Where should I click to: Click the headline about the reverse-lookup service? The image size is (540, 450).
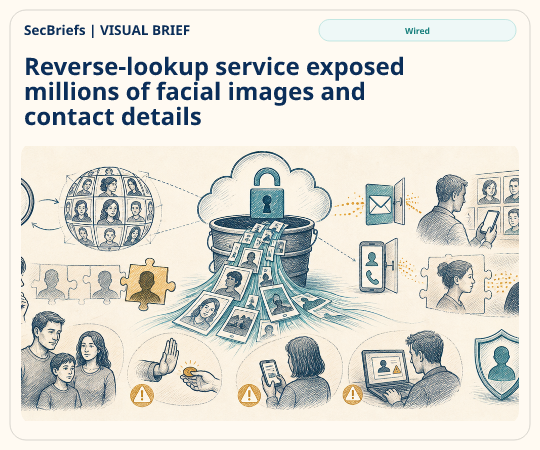tap(214, 92)
